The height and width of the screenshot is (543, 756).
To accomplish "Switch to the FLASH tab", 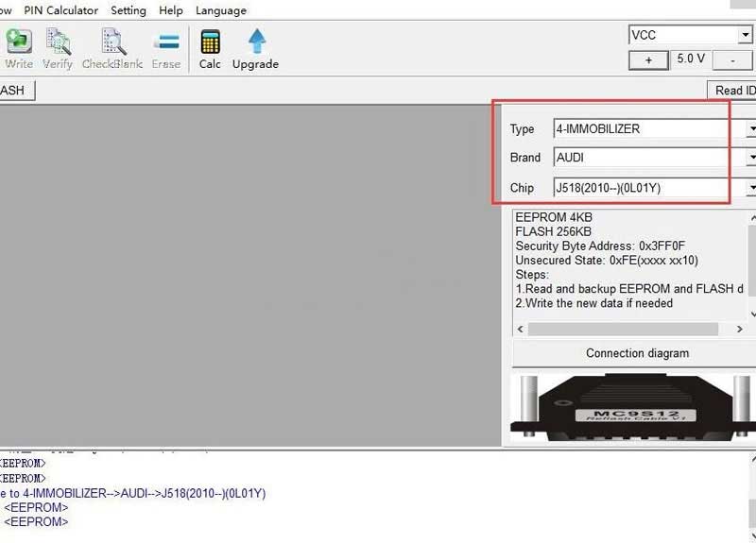I will [x=17, y=90].
